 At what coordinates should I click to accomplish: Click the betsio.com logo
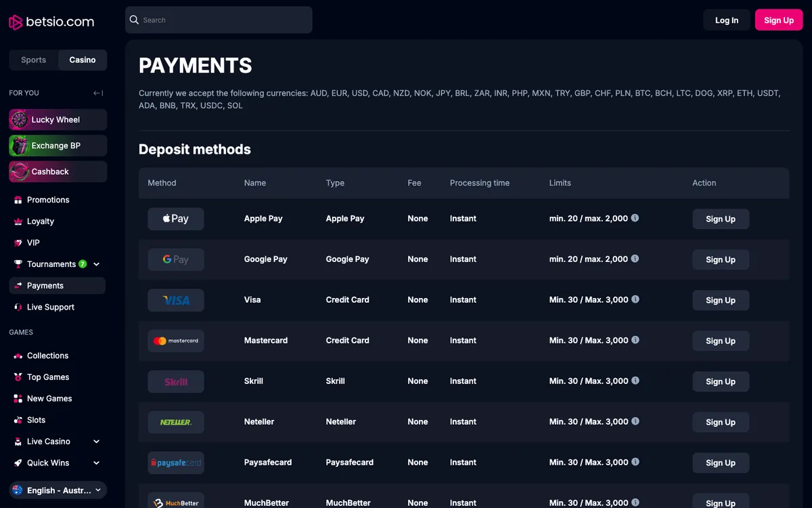pos(51,22)
